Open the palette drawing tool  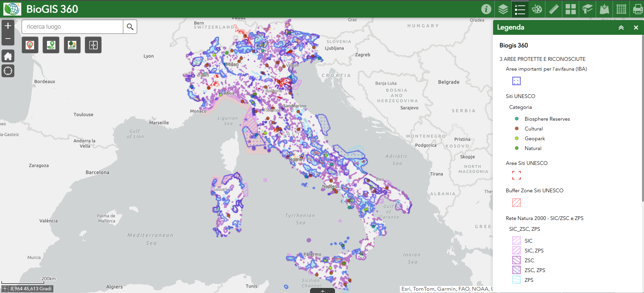[537, 9]
